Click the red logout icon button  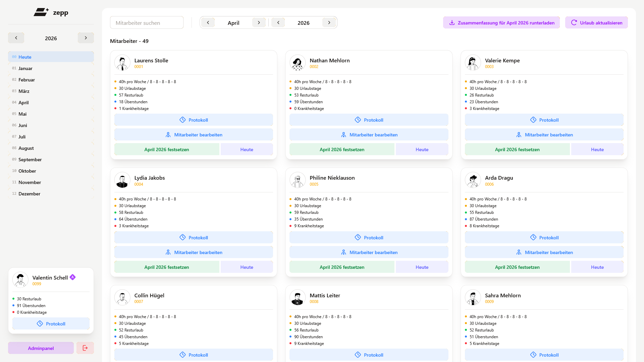(85, 348)
